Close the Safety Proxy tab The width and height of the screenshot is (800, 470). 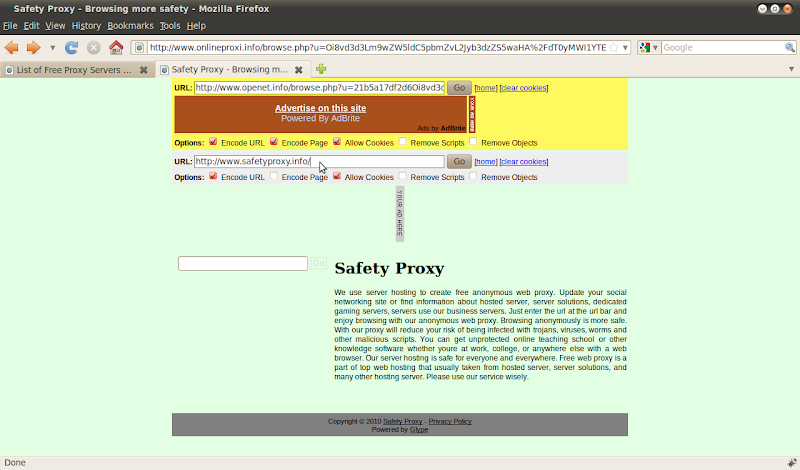tap(299, 70)
